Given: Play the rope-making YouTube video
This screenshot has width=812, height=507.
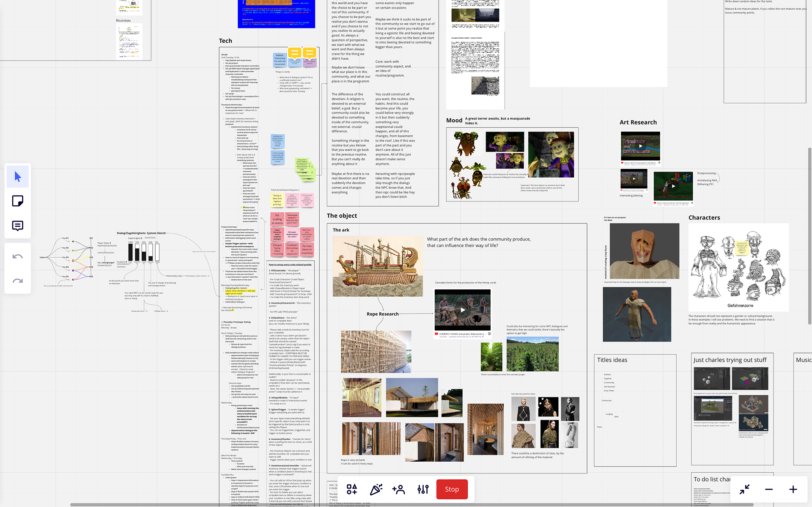Looking at the screenshot, I should 463,310.
